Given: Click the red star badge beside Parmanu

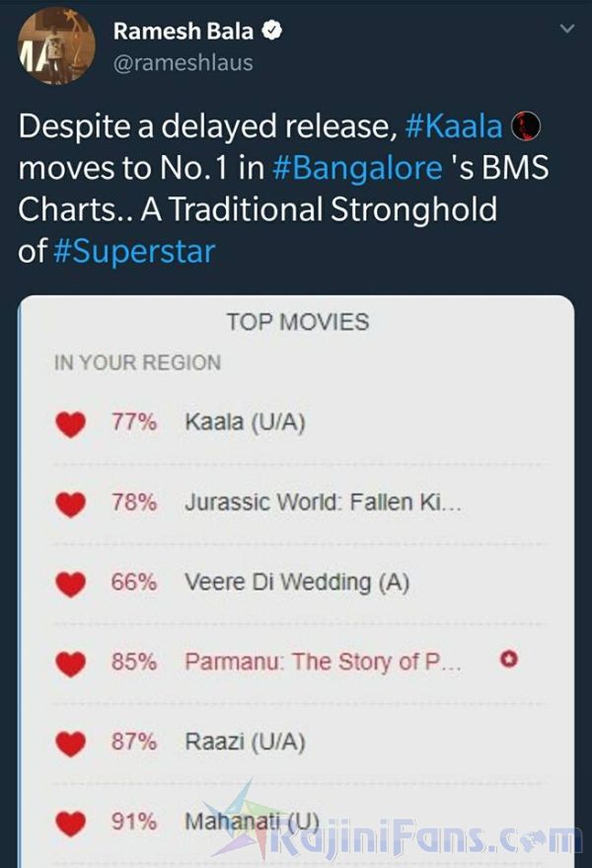Looking at the screenshot, I should point(509,662).
